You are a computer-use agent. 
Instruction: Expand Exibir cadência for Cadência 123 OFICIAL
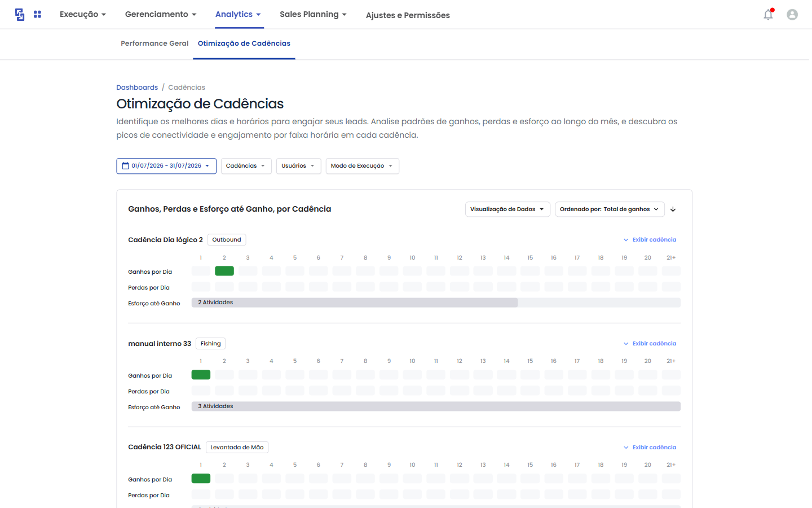pyautogui.click(x=650, y=448)
